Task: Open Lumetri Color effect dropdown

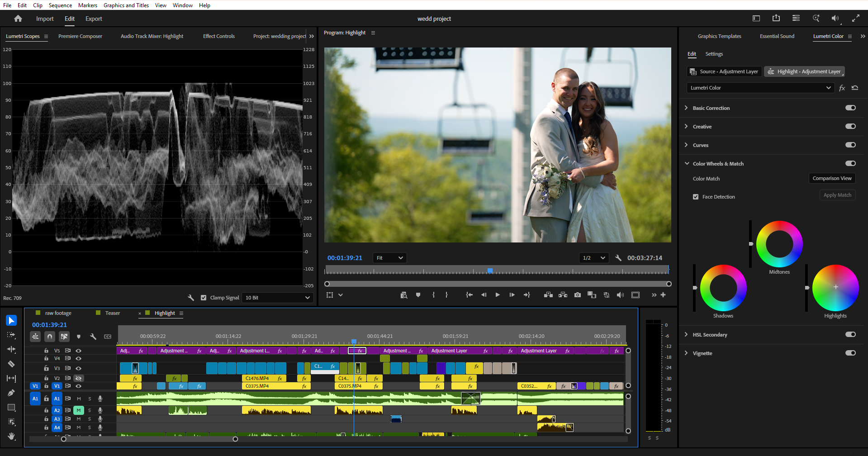Action: pyautogui.click(x=760, y=88)
